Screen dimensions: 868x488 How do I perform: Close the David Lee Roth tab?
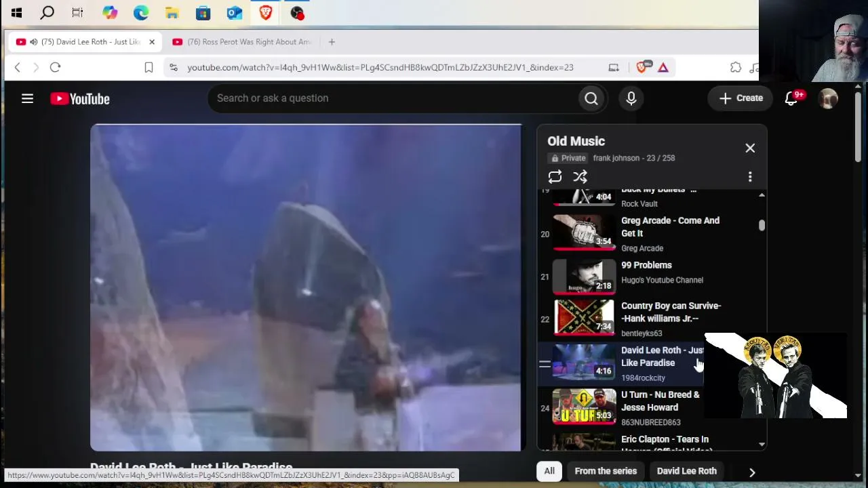pyautogui.click(x=152, y=42)
